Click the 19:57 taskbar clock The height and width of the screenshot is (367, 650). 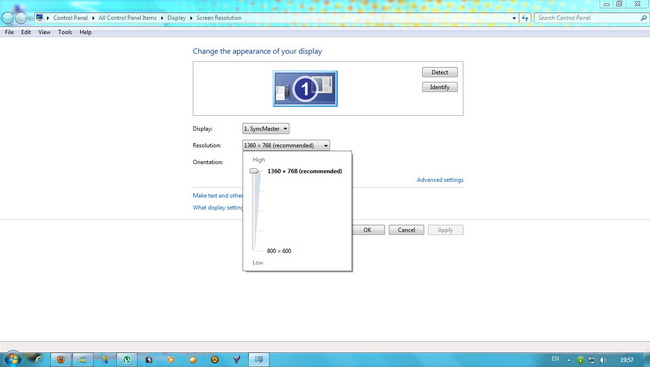click(x=627, y=360)
